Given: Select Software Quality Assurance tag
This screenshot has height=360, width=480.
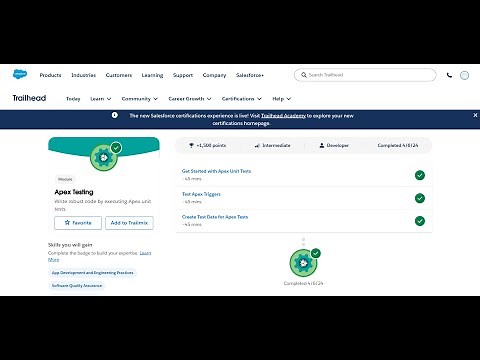Looking at the screenshot, I should click(77, 286).
